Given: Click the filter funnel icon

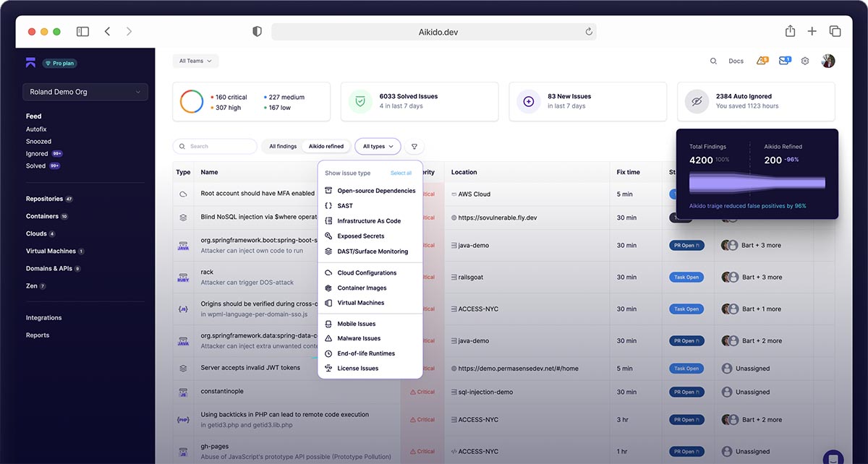Looking at the screenshot, I should [414, 147].
